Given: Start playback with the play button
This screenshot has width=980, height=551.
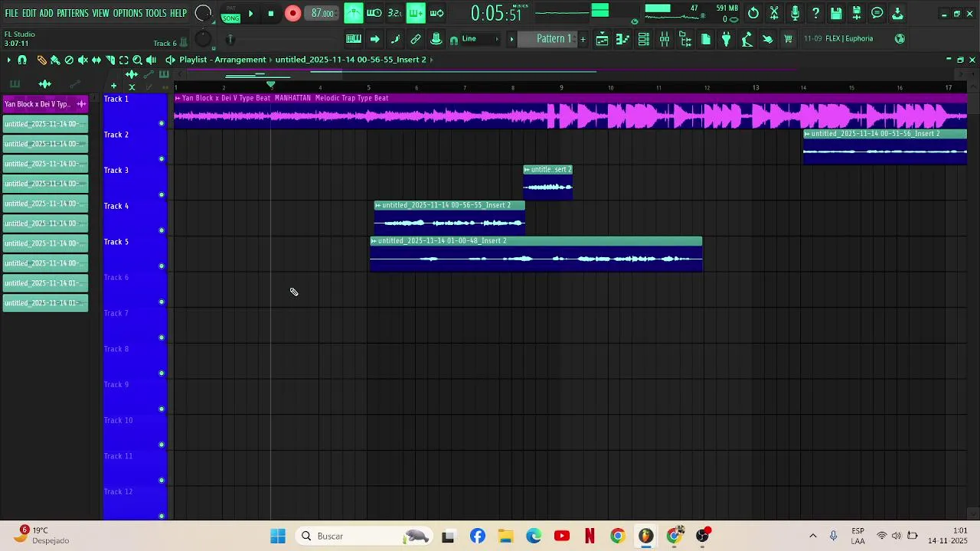Looking at the screenshot, I should pyautogui.click(x=250, y=14).
